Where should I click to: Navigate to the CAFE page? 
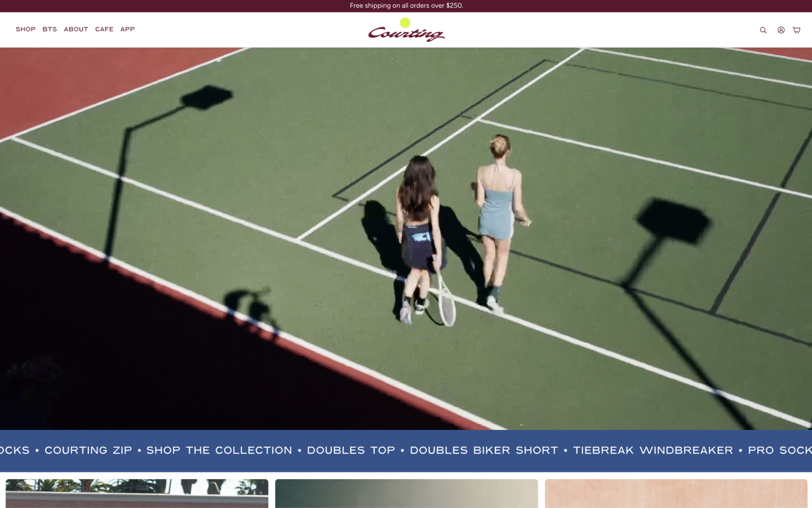click(x=104, y=29)
